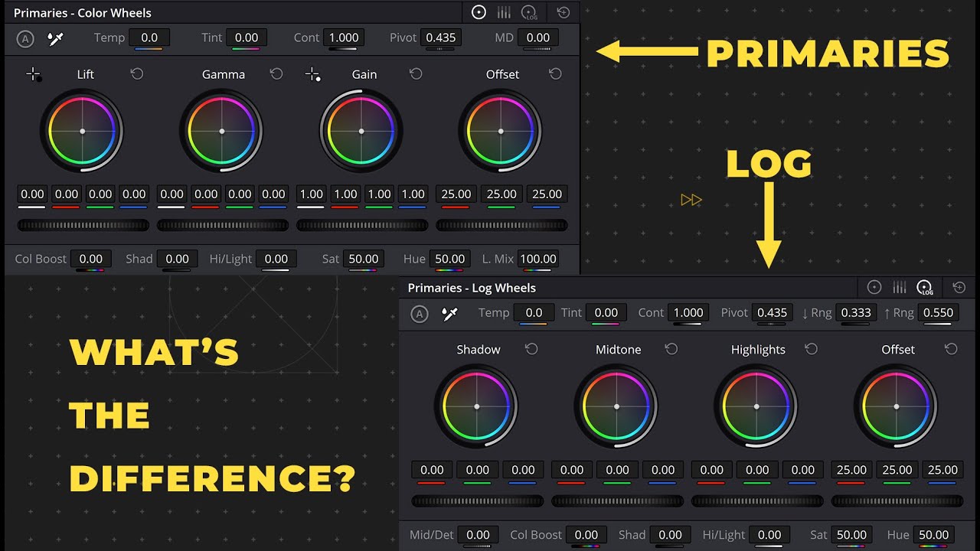Switch to Color Wheels mode in Color Wheels panel
The image size is (980, 551).
pos(479,12)
